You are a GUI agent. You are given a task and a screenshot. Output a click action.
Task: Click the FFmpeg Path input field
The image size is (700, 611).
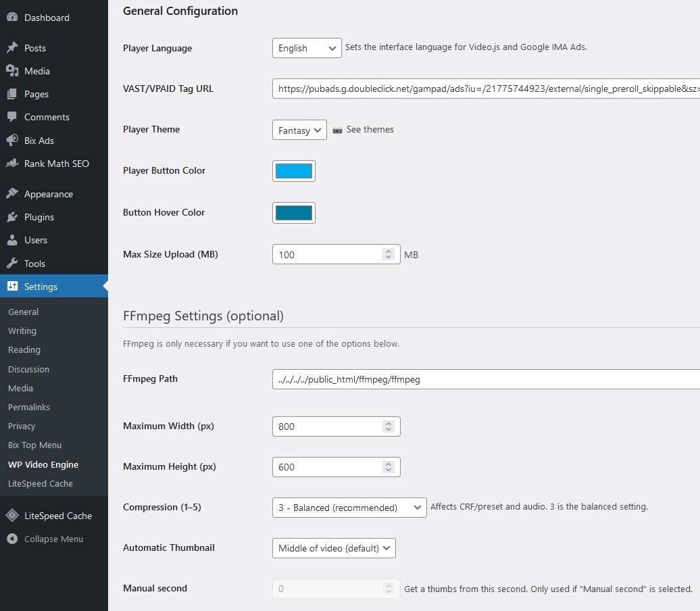(486, 379)
